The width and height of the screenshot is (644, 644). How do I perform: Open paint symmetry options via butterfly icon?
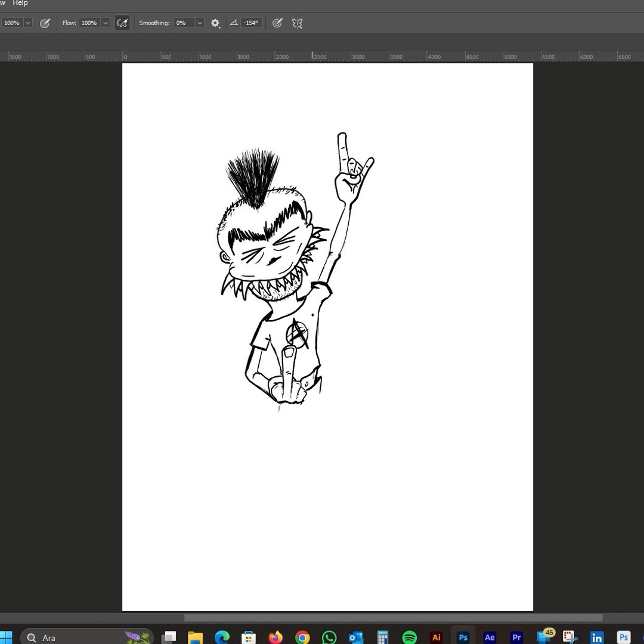(x=297, y=23)
